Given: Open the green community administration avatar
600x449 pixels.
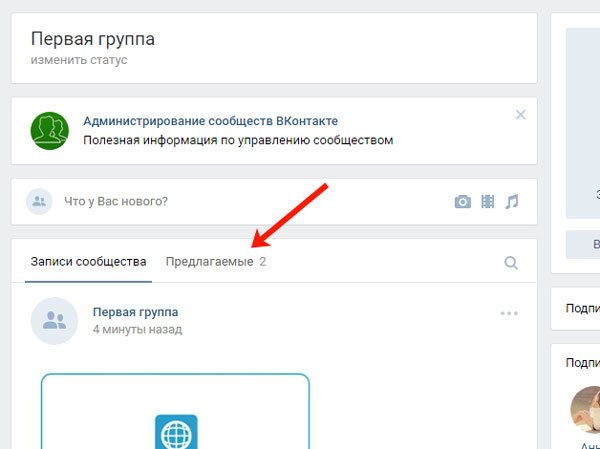Looking at the screenshot, I should coord(50,131).
